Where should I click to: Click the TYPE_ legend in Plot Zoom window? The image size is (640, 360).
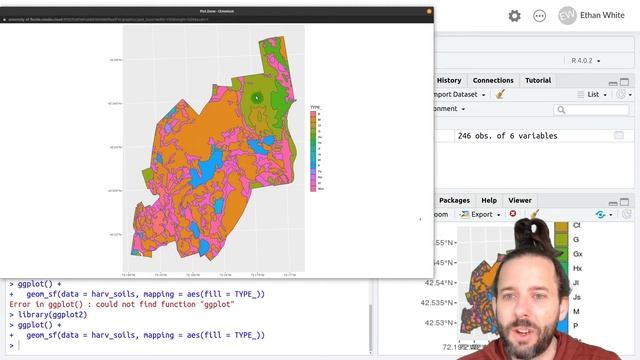pos(317,149)
